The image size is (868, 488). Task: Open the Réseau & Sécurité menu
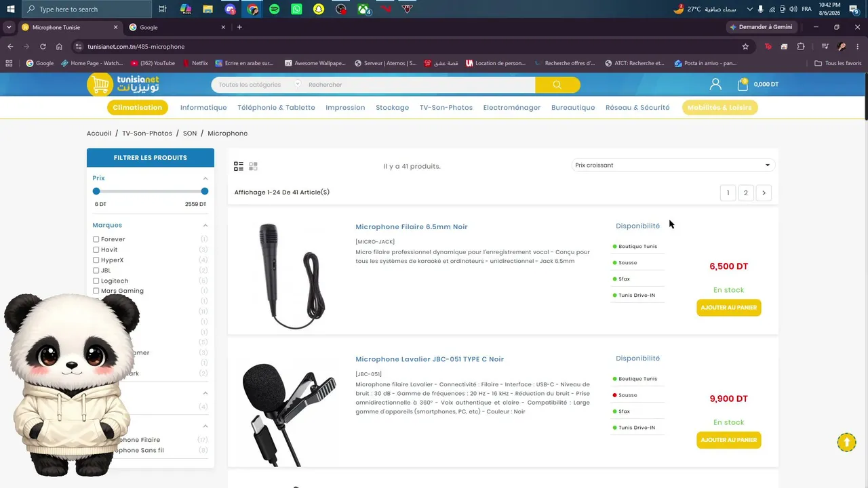(637, 107)
